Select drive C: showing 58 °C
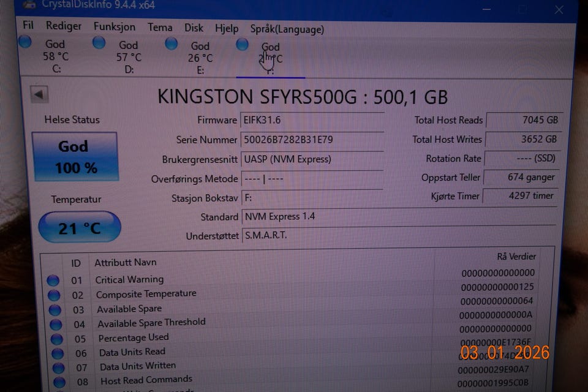 coord(56,56)
